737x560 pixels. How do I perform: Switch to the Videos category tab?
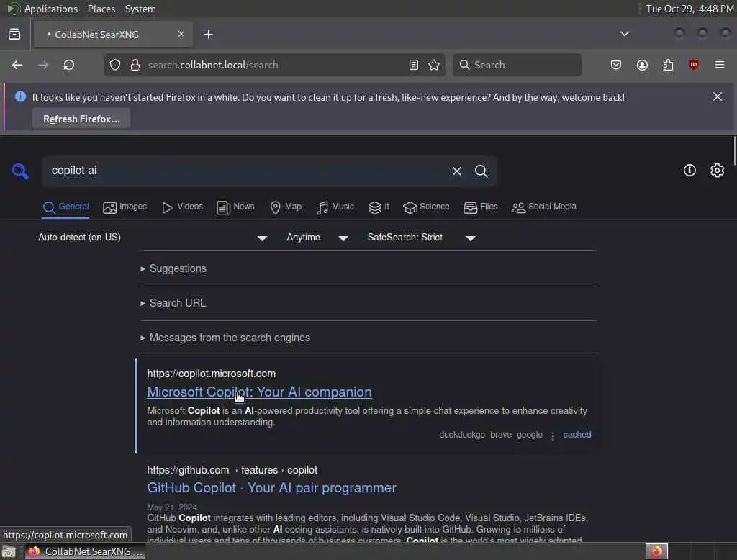coord(182,207)
